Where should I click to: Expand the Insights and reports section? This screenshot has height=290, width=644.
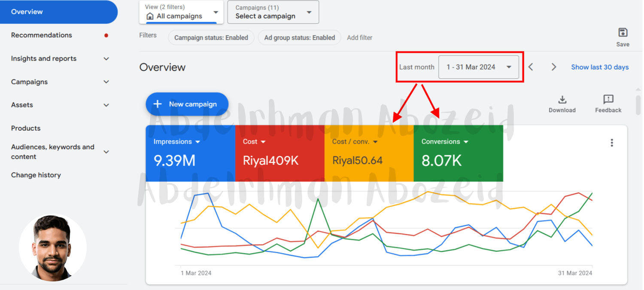pyautogui.click(x=106, y=59)
